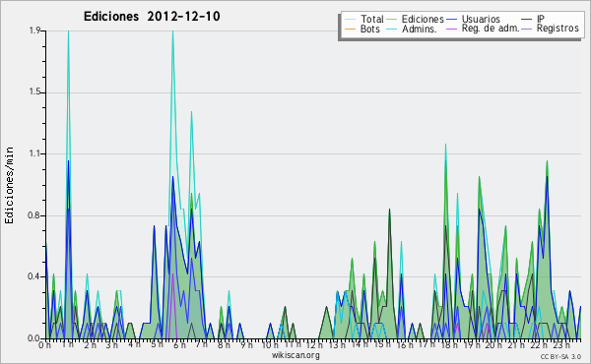The width and height of the screenshot is (591, 364).
Task: Click the Total legend color line
Action: coord(350,19)
